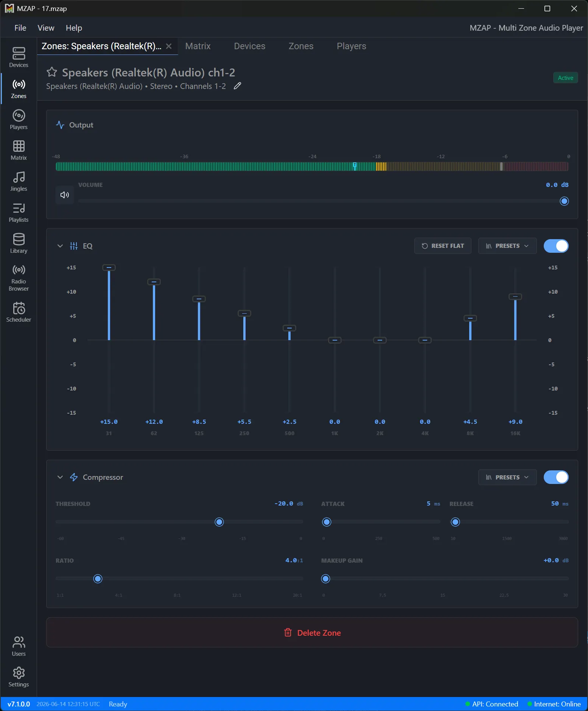Image resolution: width=588 pixels, height=711 pixels.
Task: Close the Zones: Speakers tab
Action: (x=169, y=46)
